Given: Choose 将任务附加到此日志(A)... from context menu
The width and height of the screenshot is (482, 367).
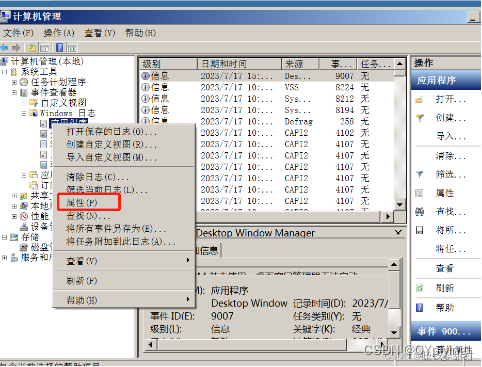Looking at the screenshot, I should tap(124, 241).
